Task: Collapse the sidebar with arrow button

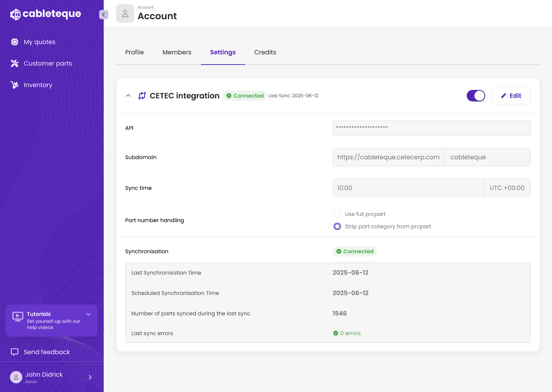Action: [103, 15]
